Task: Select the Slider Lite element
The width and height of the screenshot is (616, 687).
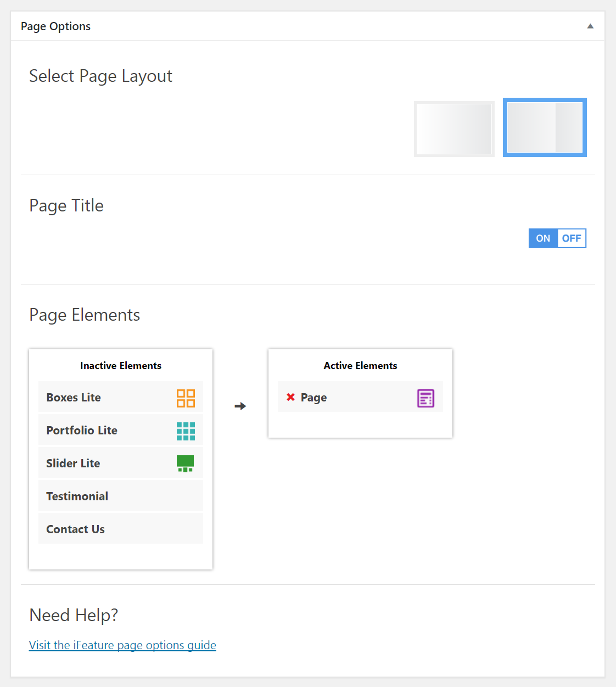Action: click(121, 463)
